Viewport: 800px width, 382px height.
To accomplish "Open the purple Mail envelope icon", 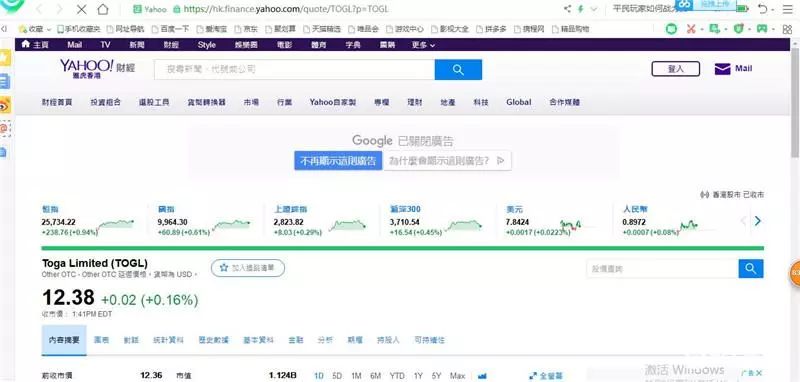I will point(722,69).
